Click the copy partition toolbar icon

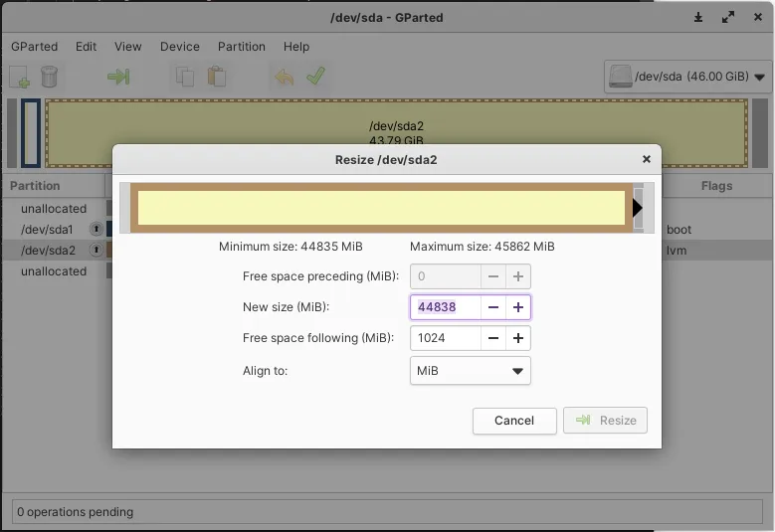pos(184,77)
